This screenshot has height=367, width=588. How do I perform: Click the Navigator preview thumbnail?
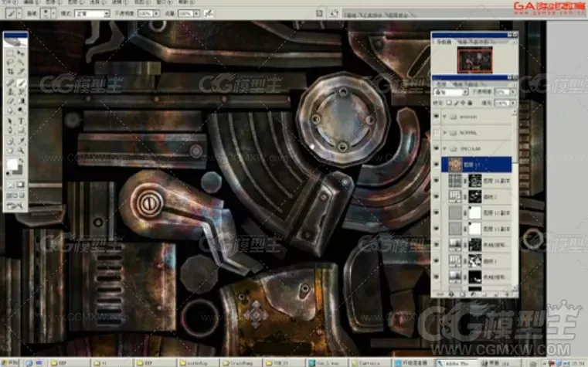[474, 59]
